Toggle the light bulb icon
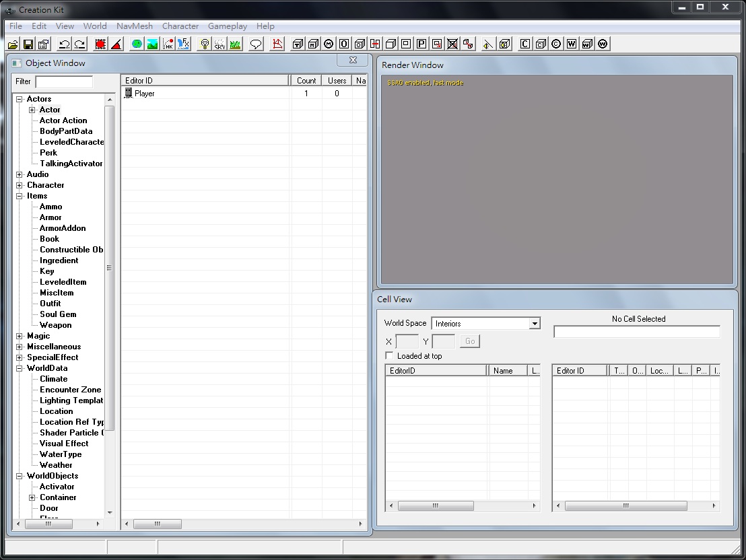 pos(205,44)
